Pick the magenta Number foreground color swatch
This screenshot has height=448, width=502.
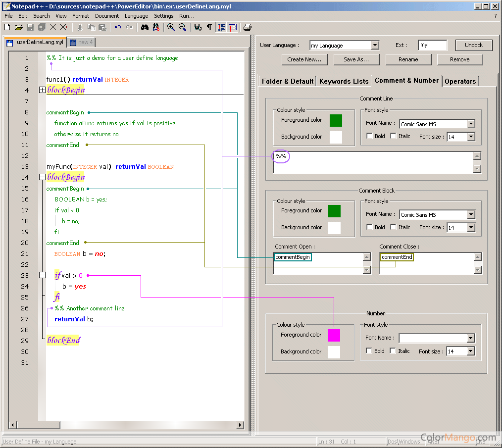[334, 335]
